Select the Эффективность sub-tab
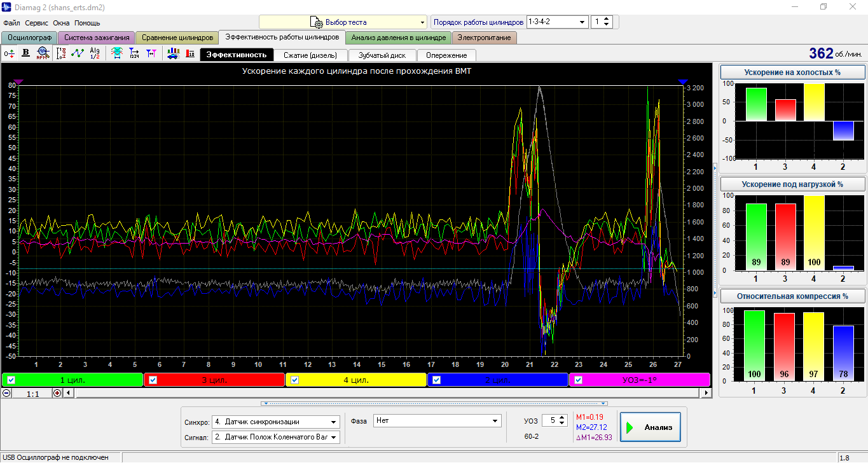The image size is (868, 463). (237, 55)
